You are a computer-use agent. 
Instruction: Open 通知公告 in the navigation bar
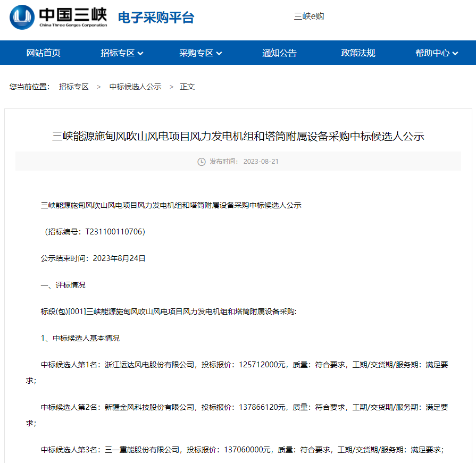pyautogui.click(x=279, y=53)
